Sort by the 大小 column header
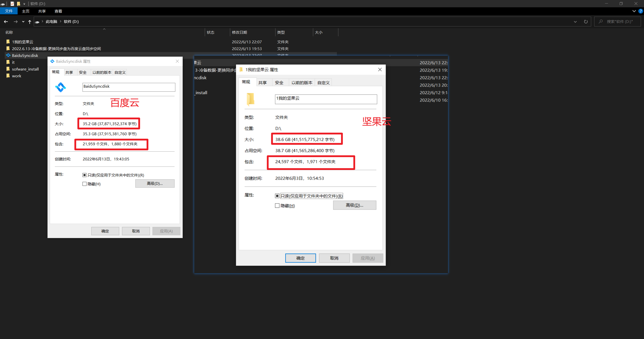Viewport: 644px width, 339px height. [x=319, y=32]
